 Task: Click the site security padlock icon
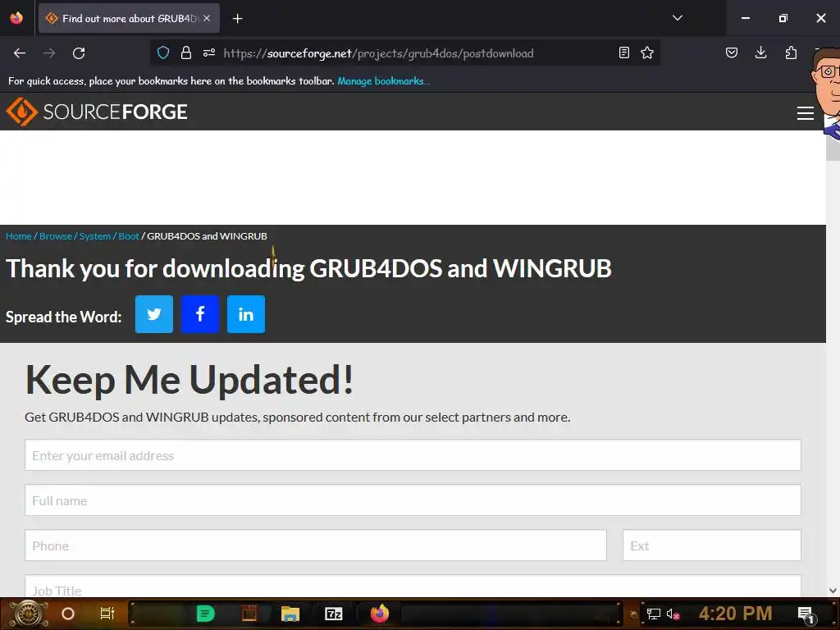click(186, 52)
